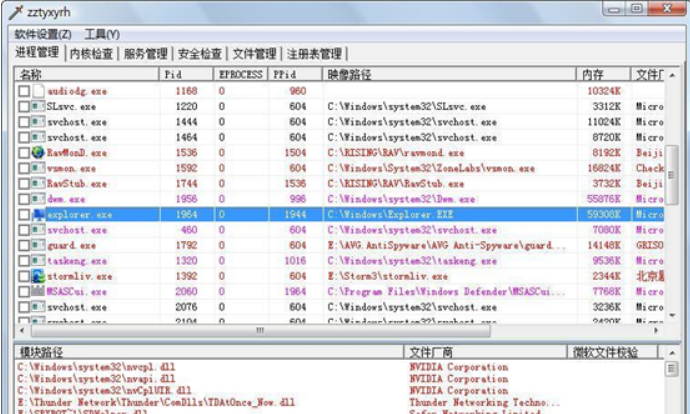Screen dimensions: 690x414
Task: Select module C:\Windows\system32\nvcpl.dll
Action: [x=96, y=367]
